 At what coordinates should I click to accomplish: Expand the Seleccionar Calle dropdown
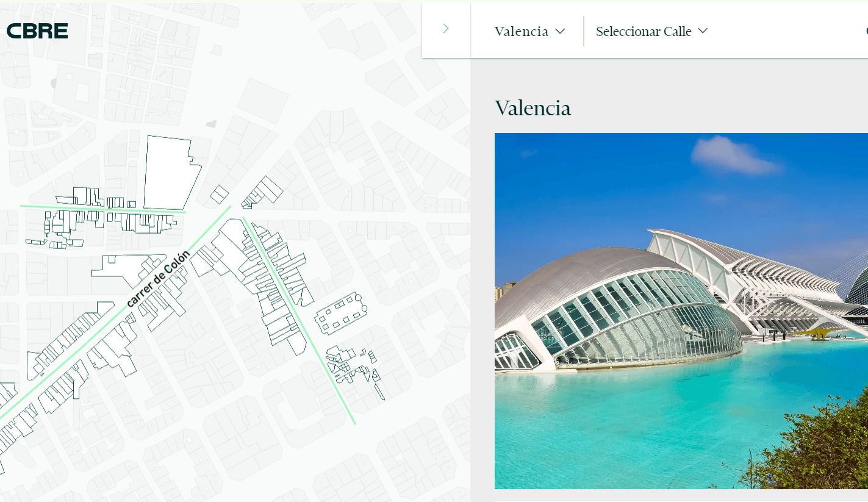[651, 31]
